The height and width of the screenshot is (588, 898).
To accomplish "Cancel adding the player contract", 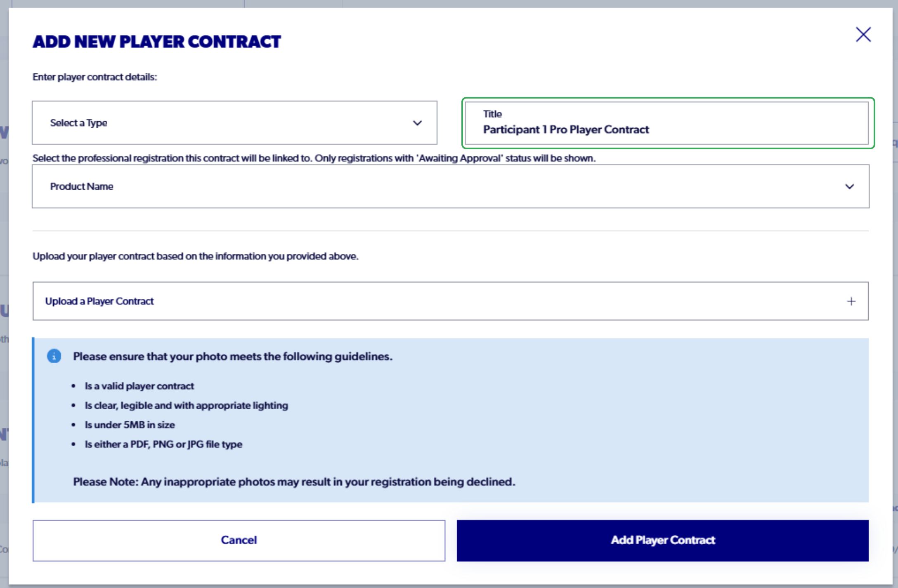I will tap(239, 540).
